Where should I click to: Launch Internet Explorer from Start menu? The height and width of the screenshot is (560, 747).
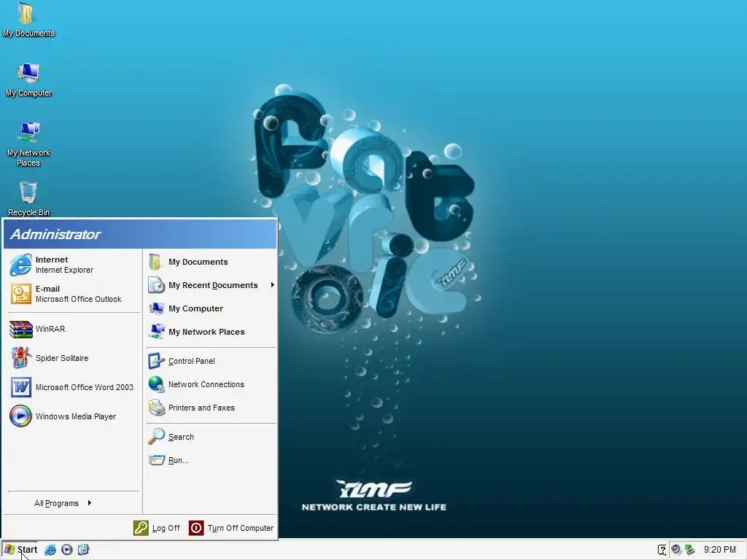[74, 265]
